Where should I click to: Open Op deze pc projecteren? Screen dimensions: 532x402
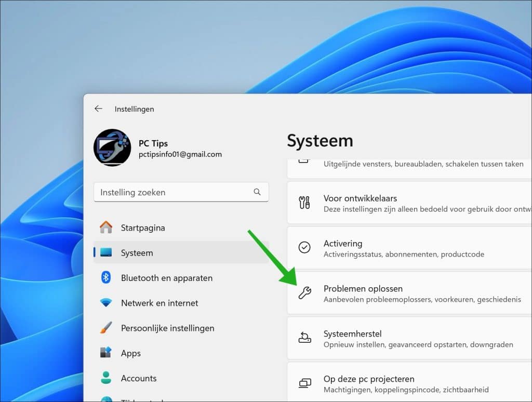coord(409,382)
